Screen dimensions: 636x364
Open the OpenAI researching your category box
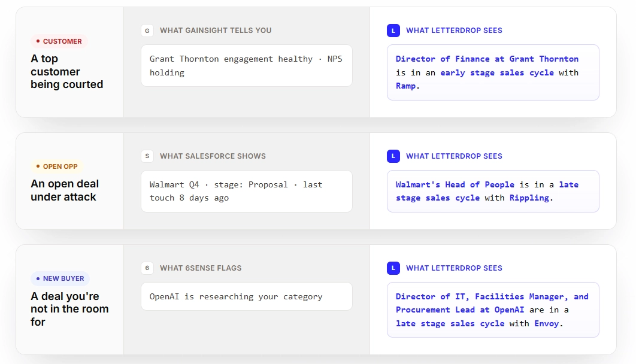tap(247, 296)
